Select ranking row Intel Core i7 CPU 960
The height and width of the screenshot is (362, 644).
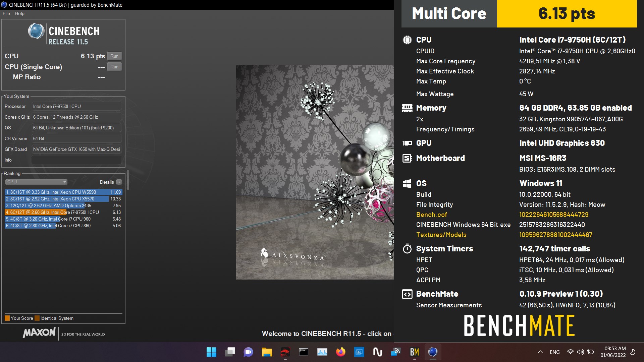coord(63,219)
